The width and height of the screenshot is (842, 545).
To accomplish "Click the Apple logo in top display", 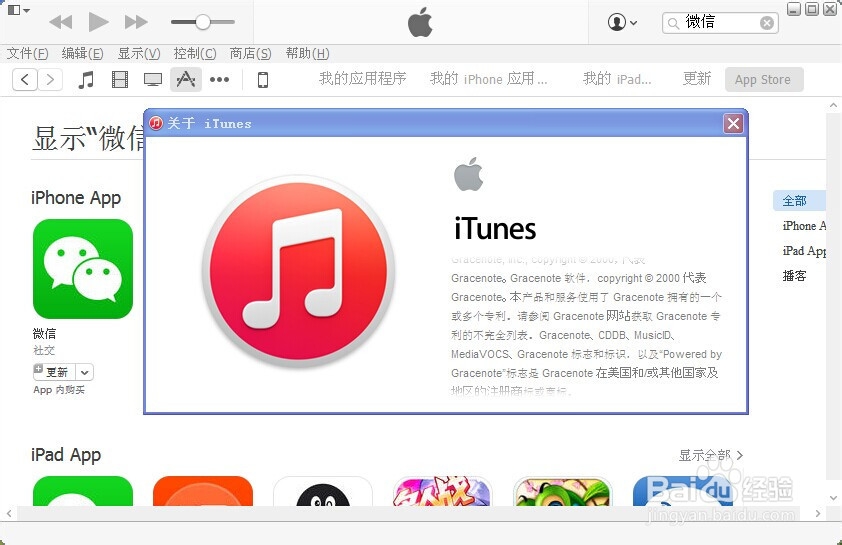I will click(420, 22).
